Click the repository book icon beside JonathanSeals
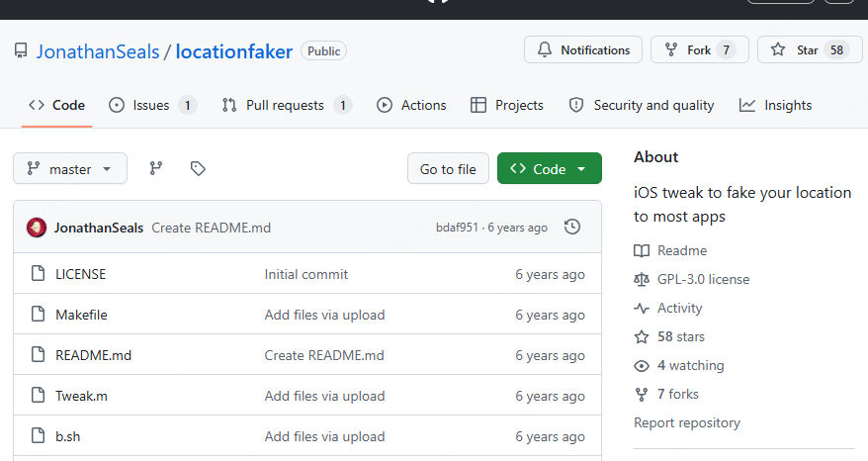Screen dimensions: 868x461 tap(21, 51)
